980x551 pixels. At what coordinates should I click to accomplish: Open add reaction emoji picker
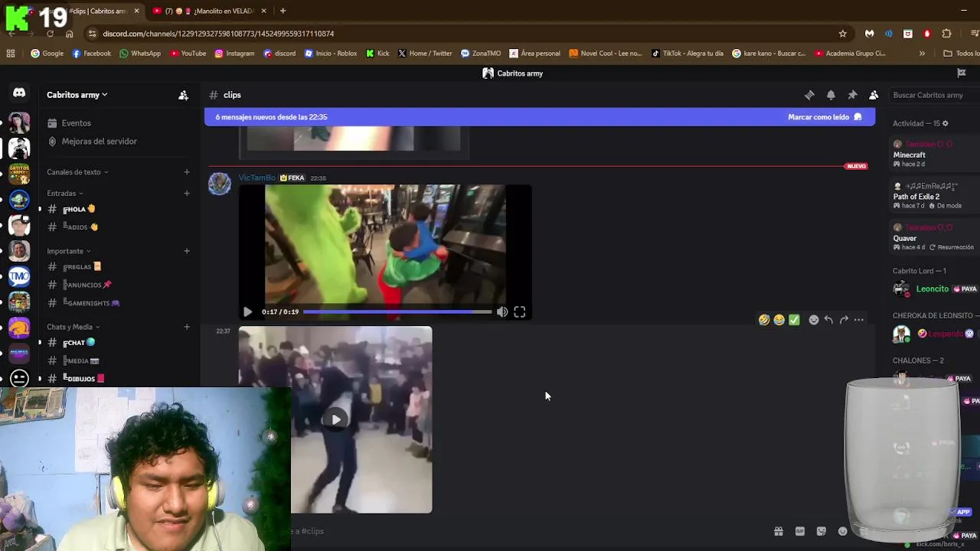pyautogui.click(x=814, y=320)
